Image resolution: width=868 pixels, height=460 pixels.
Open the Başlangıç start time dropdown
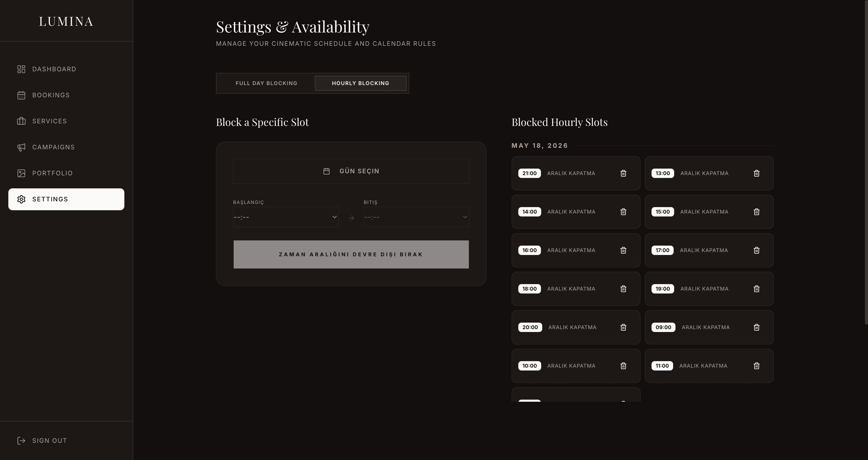tap(286, 217)
